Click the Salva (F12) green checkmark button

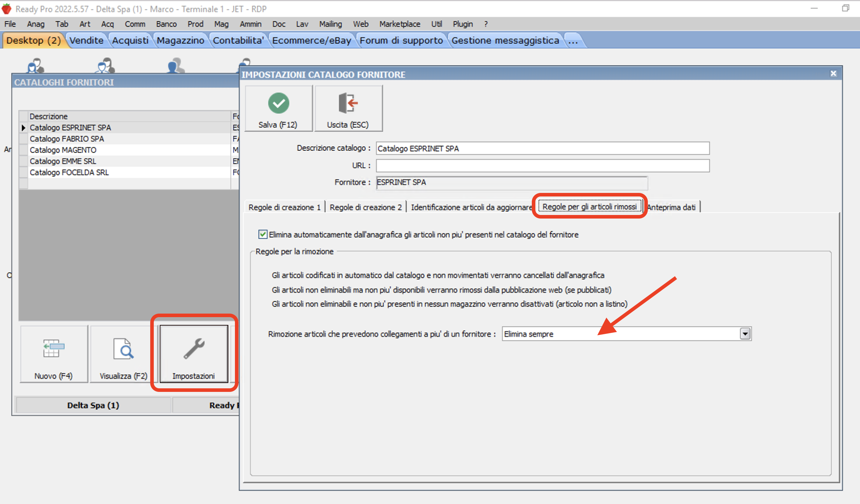pos(278,109)
